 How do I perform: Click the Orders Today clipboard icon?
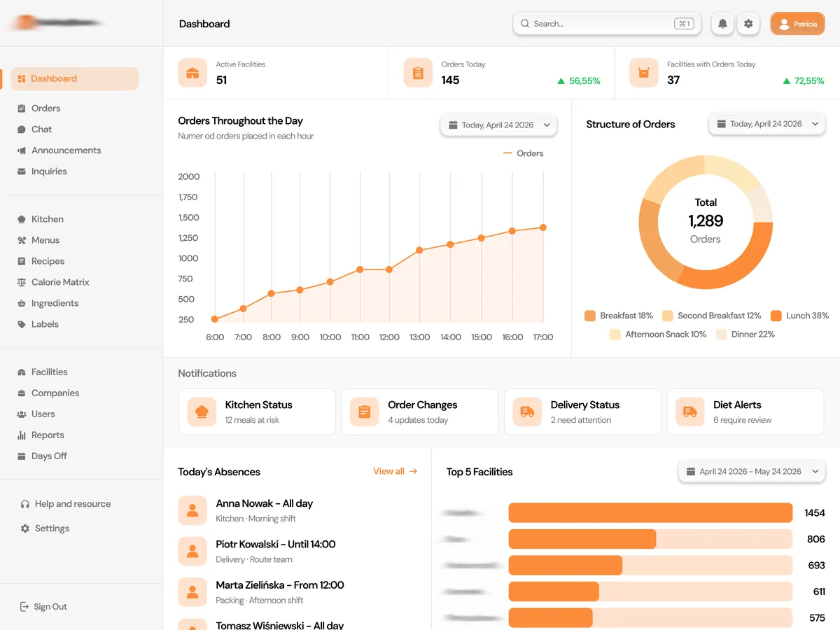(418, 73)
